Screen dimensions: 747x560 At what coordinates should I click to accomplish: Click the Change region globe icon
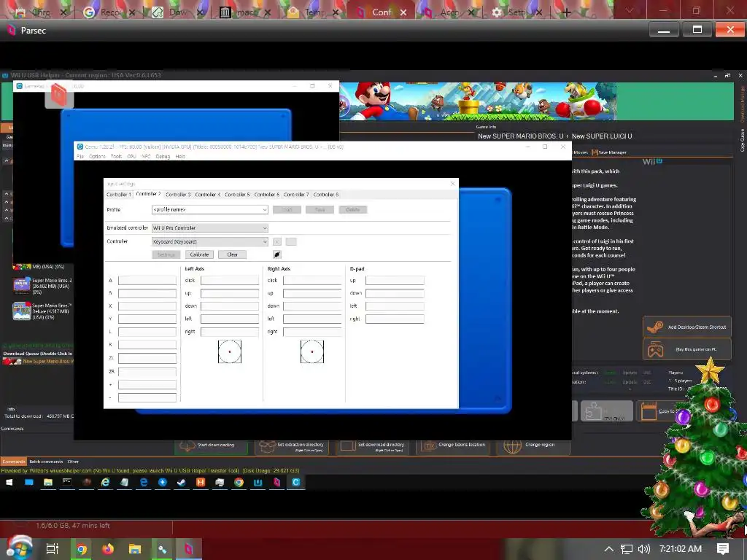tap(512, 447)
